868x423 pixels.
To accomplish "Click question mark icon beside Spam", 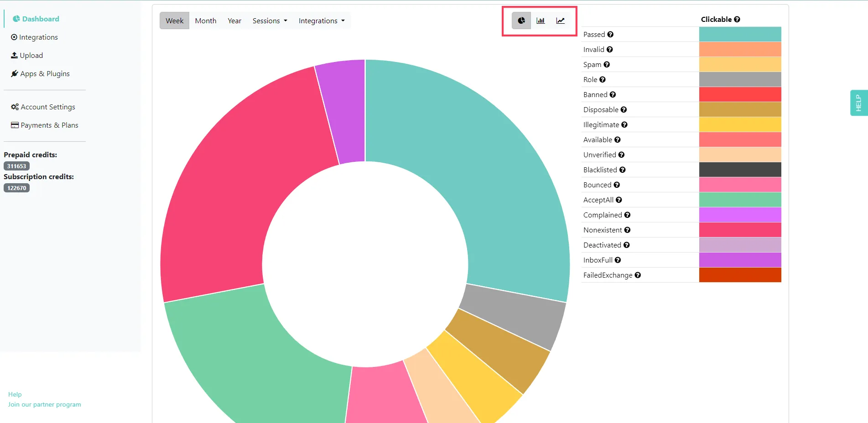I will tap(607, 64).
